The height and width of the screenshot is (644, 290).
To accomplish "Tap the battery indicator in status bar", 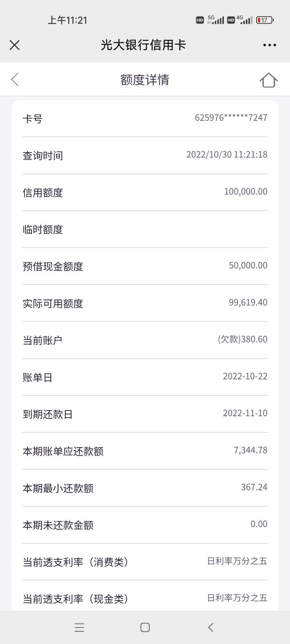I will pos(265,20).
